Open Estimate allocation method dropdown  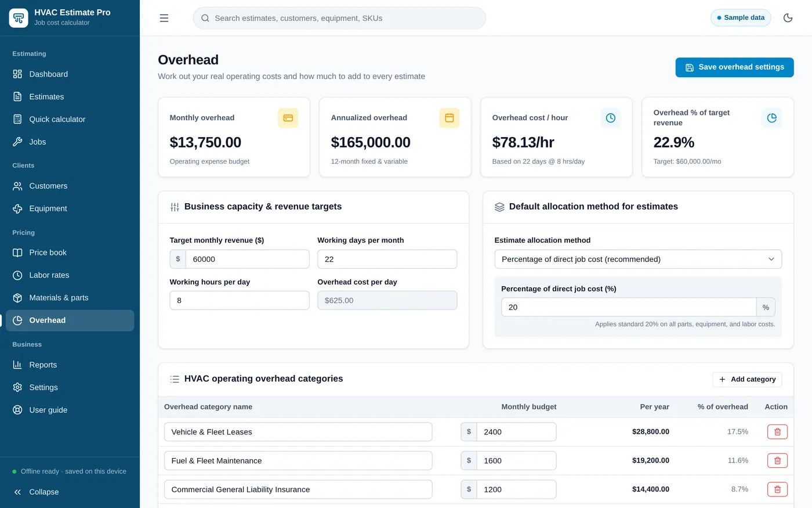point(638,260)
